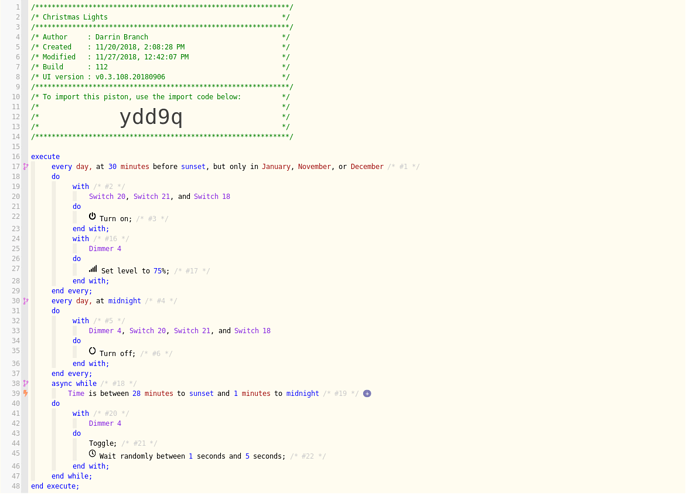Click 'Switch 18' on line 20
This screenshot has height=495, width=690.
[212, 197]
